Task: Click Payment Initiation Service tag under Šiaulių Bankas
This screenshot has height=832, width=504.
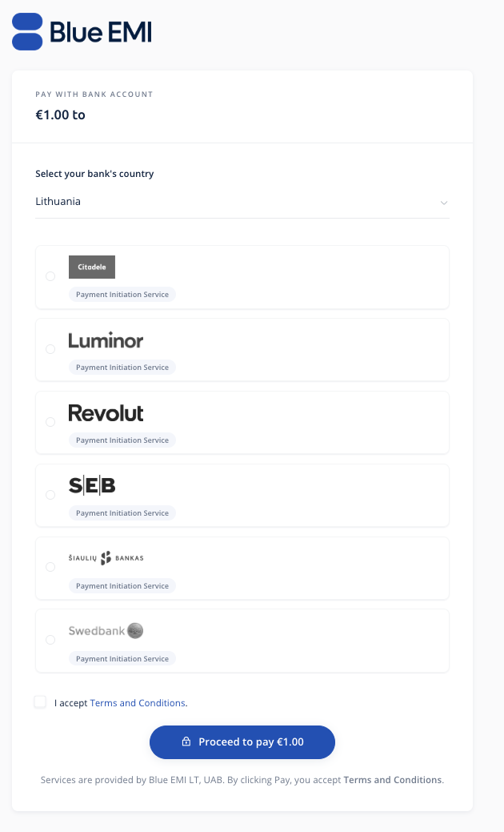Action: tap(122, 586)
